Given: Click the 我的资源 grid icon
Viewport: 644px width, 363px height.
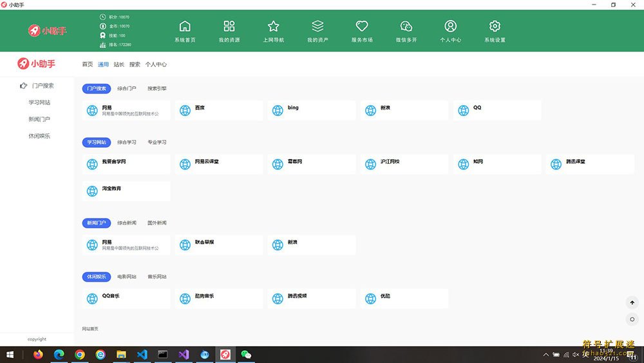Looking at the screenshot, I should coord(229,26).
